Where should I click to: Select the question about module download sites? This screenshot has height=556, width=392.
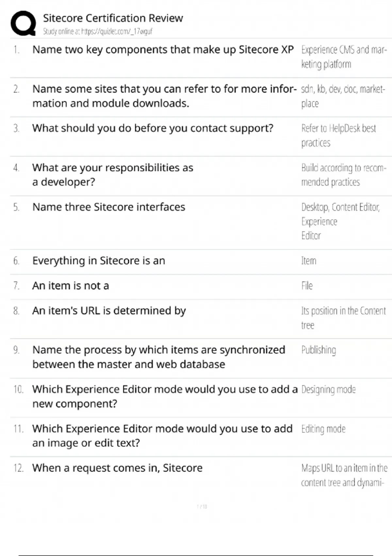point(164,96)
